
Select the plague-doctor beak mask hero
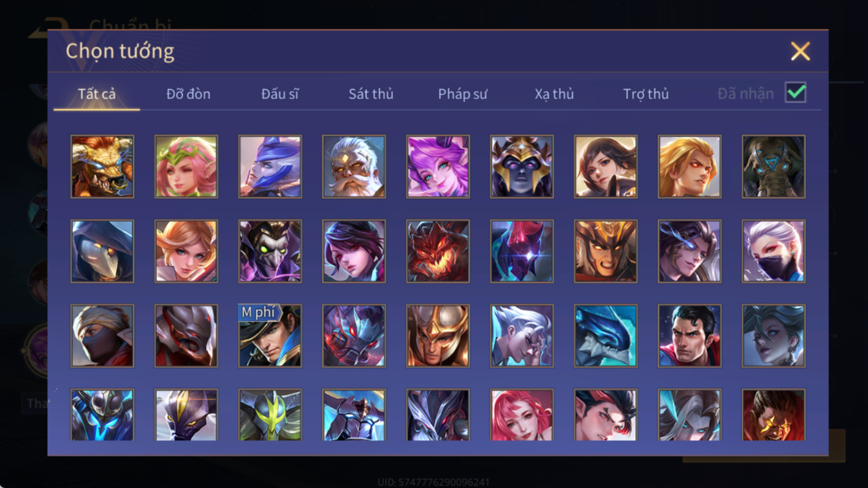[102, 251]
